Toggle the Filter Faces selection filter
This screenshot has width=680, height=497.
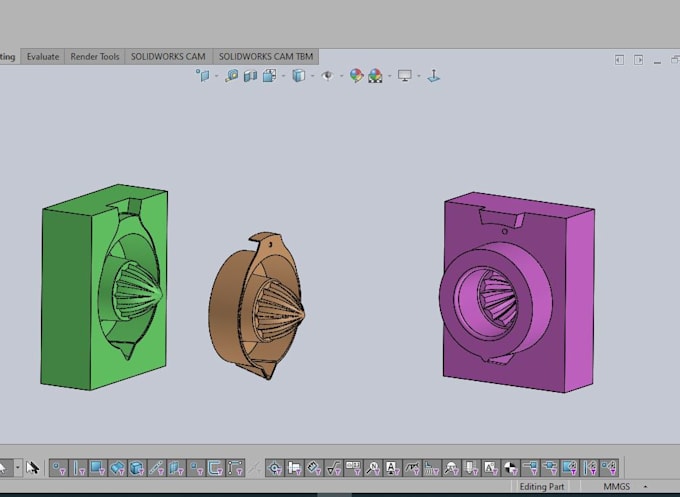coord(98,468)
